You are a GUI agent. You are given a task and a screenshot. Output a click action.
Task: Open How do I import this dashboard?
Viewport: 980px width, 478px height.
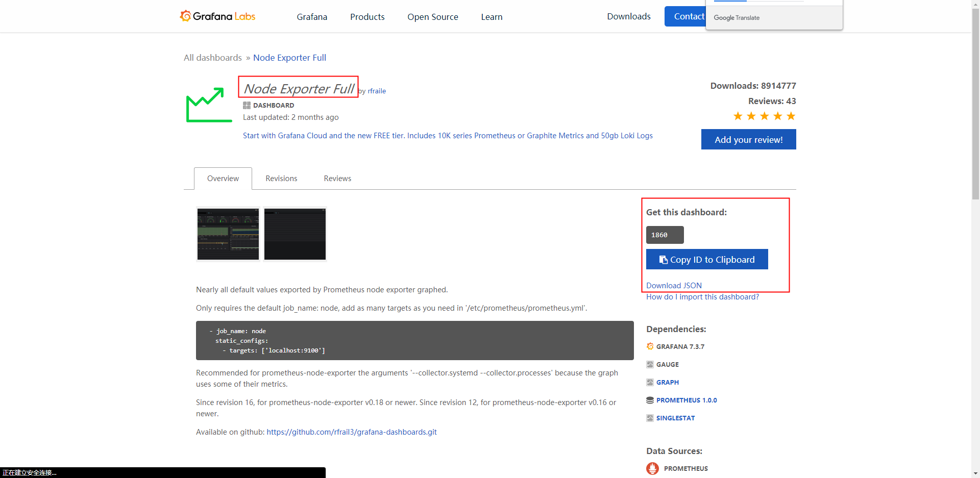702,297
